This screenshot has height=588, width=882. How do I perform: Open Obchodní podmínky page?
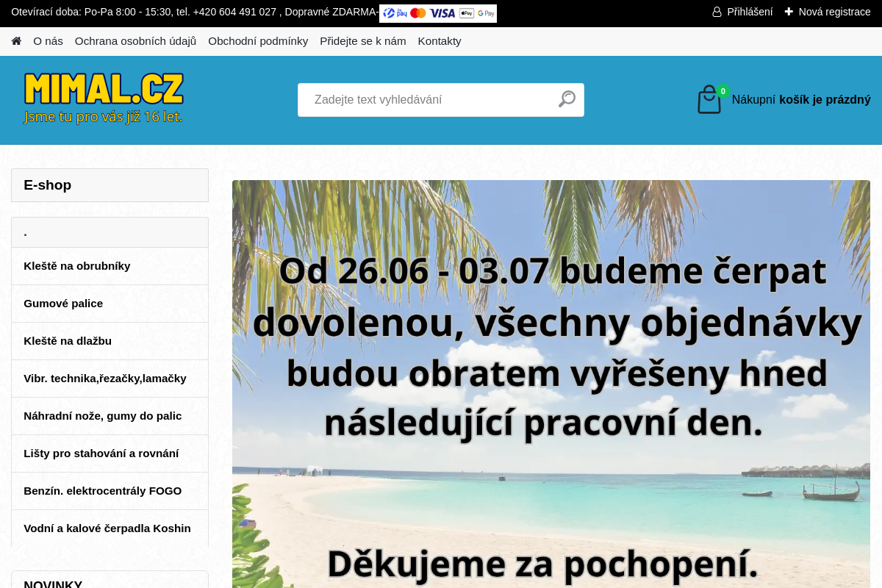coord(258,41)
